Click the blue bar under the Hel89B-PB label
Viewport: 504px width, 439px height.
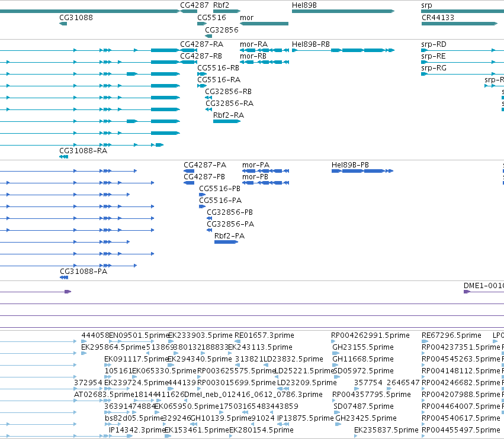pyautogui.click(x=362, y=171)
